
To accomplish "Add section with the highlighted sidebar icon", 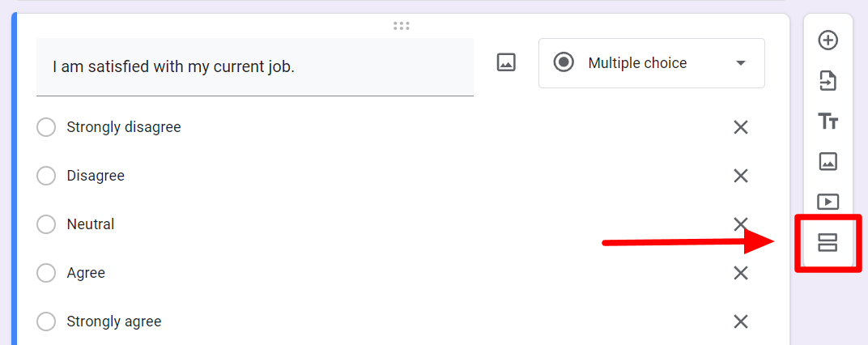I will click(x=828, y=242).
